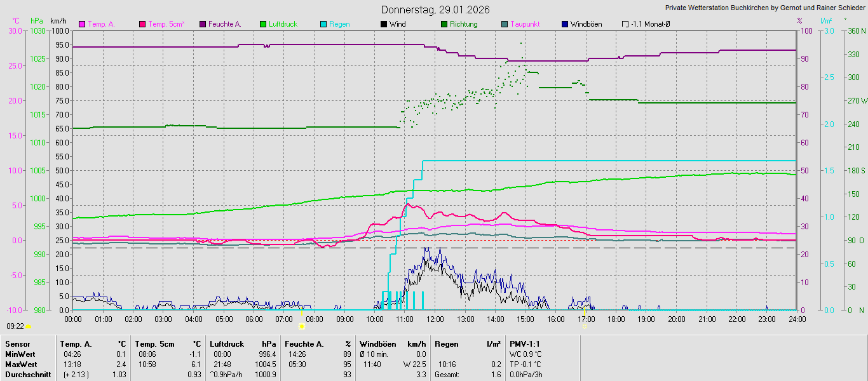The width and height of the screenshot is (868, 381).
Task: Click the yellow daylight icon beside 09:22
Action: pos(28,326)
